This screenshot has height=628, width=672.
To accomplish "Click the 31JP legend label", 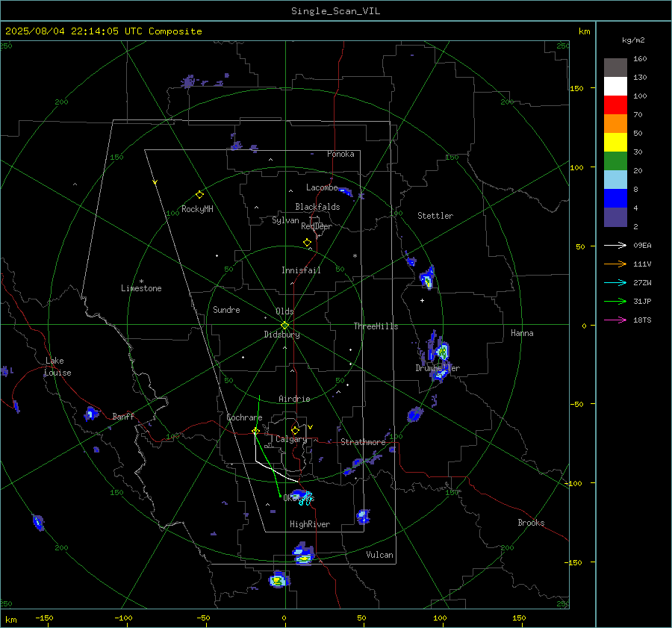I will point(642,302).
